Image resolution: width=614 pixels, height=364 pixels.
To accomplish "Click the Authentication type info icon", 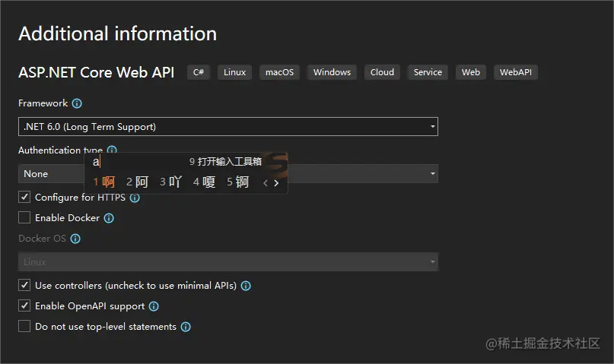I will (112, 150).
